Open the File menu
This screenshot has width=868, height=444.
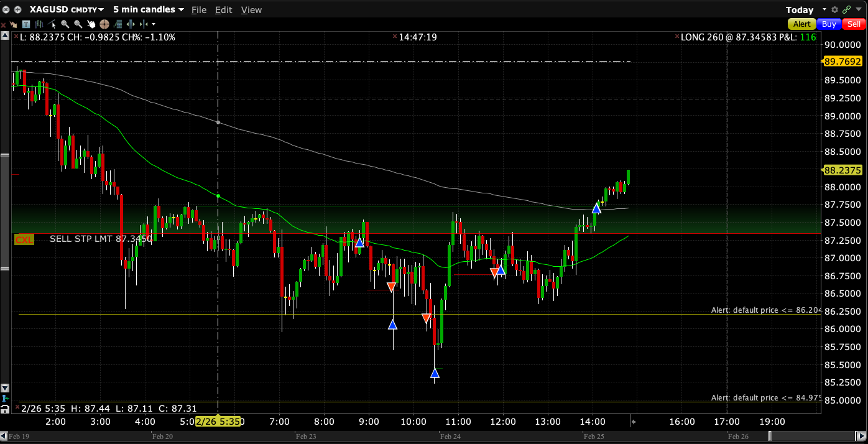(199, 10)
